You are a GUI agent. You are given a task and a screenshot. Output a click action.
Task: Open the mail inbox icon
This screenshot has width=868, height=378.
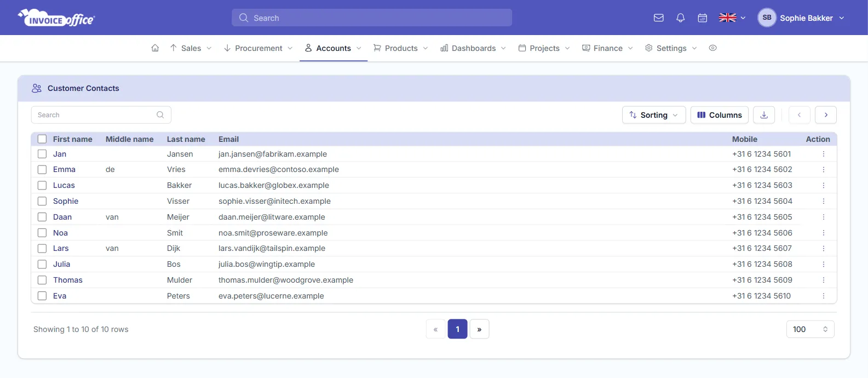coord(659,18)
